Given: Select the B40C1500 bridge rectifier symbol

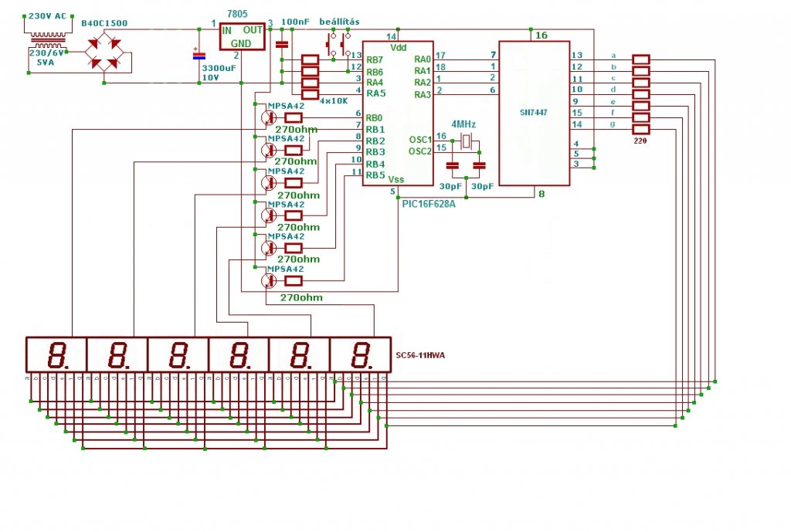Looking at the screenshot, I should point(104,52).
